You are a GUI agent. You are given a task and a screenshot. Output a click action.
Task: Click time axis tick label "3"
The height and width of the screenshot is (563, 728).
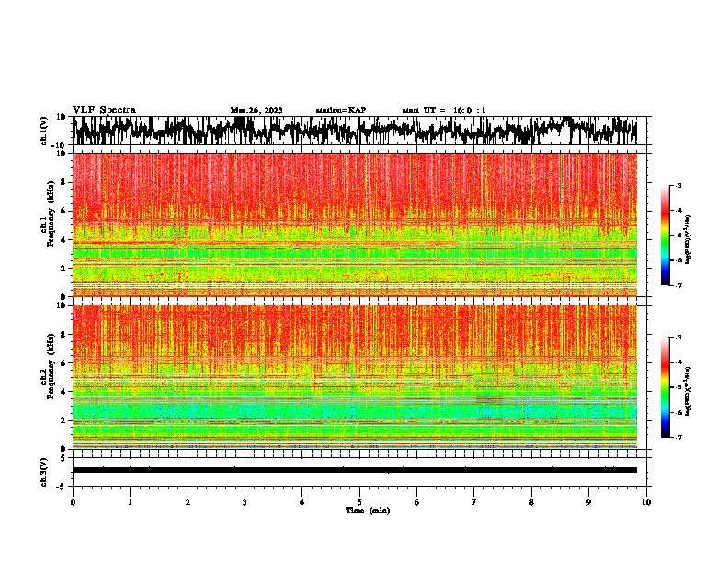point(245,502)
